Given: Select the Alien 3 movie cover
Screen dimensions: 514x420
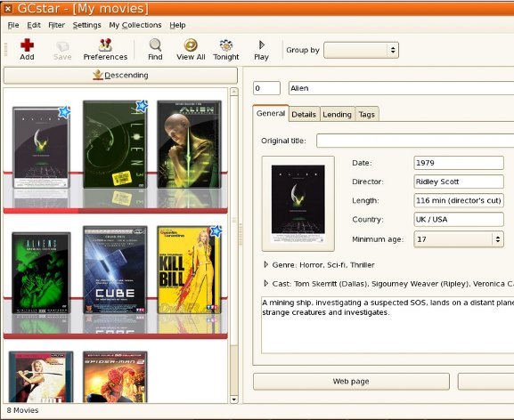Looking at the screenshot, I should 115,144.
